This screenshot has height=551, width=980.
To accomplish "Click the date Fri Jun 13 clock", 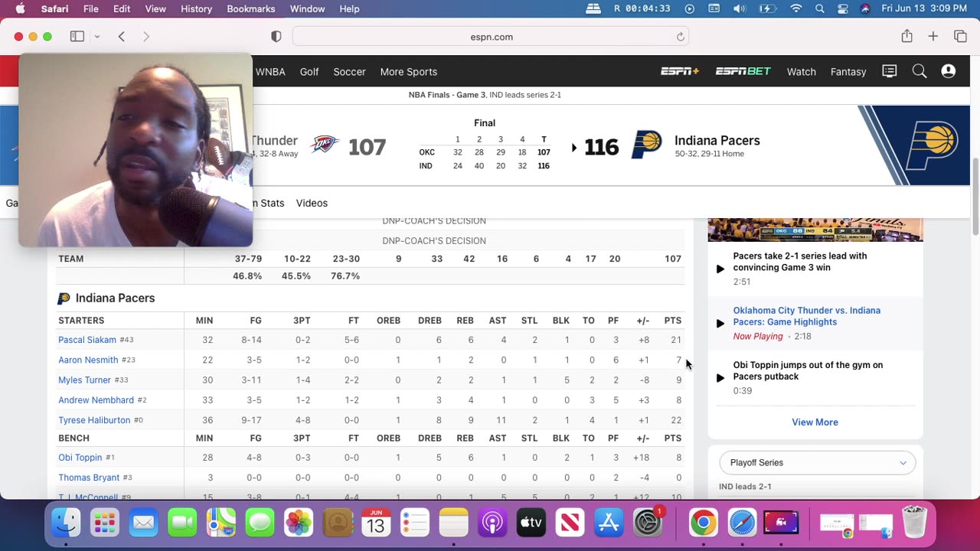I will 924,8.
